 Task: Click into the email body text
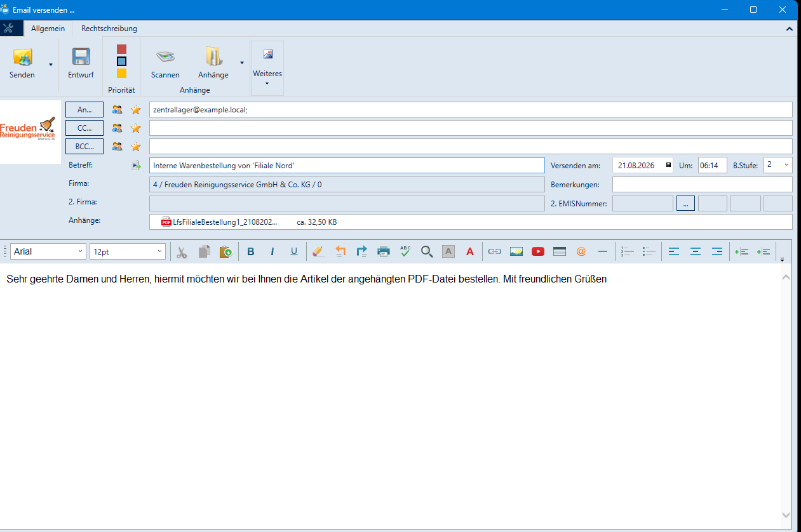[x=306, y=279]
